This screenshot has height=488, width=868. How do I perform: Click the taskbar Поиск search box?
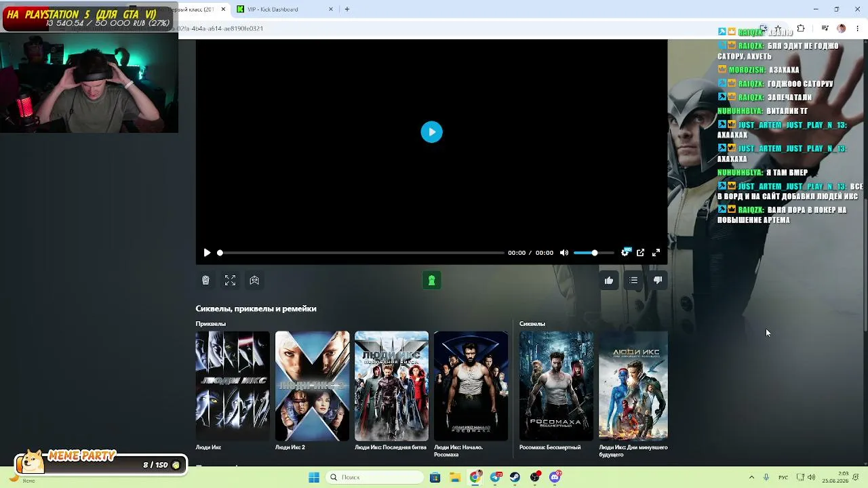[x=374, y=477]
